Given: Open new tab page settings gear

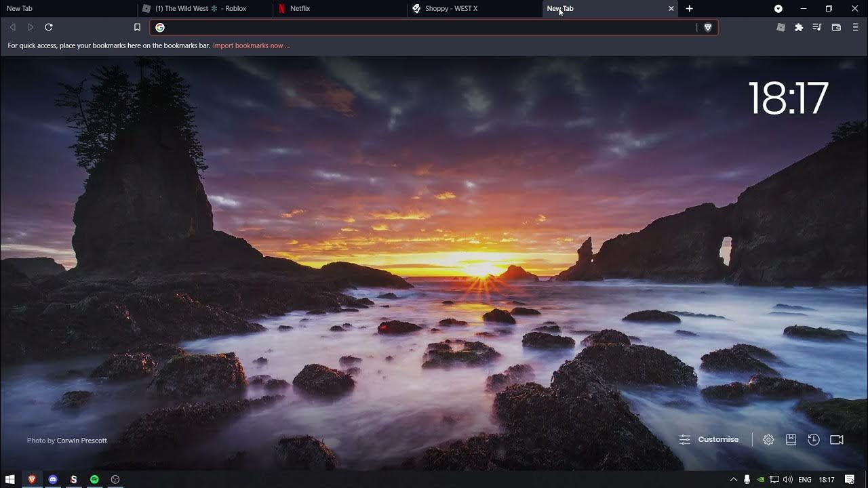Looking at the screenshot, I should 768,440.
